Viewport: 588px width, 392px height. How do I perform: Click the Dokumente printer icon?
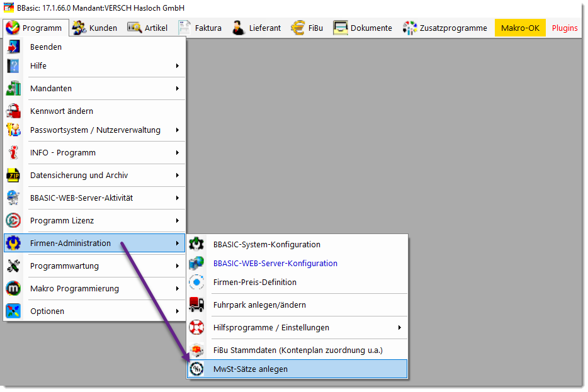tap(341, 28)
